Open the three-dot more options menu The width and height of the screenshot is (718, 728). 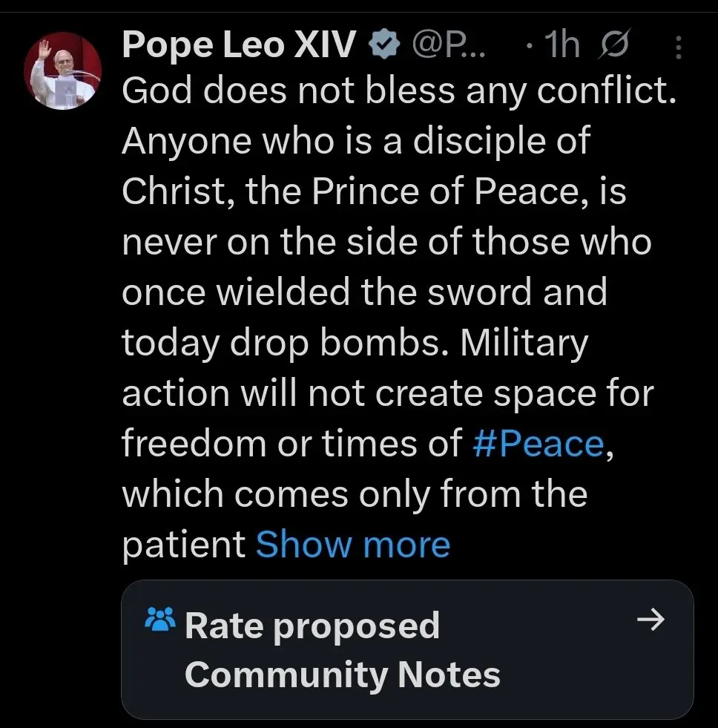[678, 47]
